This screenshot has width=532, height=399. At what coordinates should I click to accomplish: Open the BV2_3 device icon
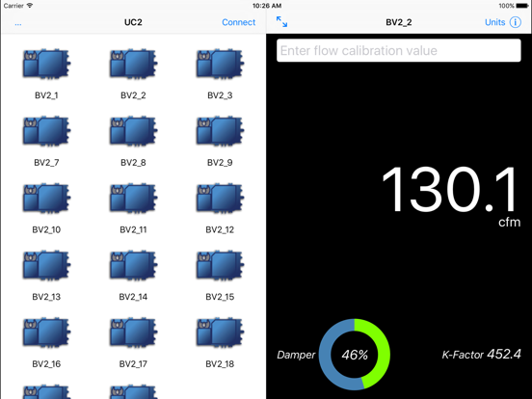point(220,64)
